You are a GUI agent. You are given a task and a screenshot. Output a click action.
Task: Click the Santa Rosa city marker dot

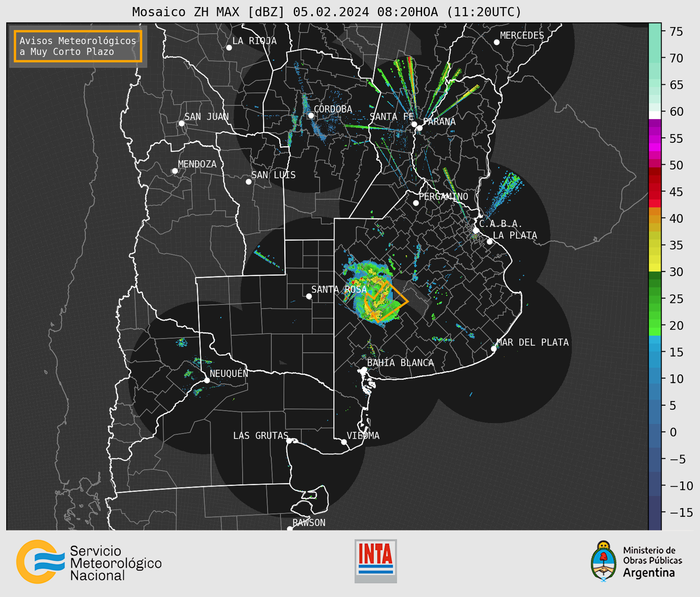309,296
